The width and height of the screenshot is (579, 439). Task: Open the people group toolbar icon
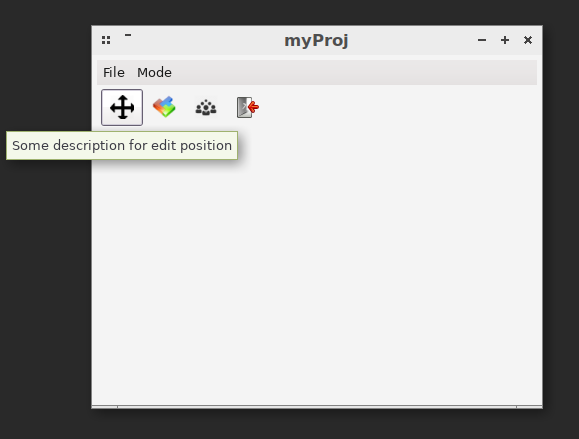(x=206, y=107)
